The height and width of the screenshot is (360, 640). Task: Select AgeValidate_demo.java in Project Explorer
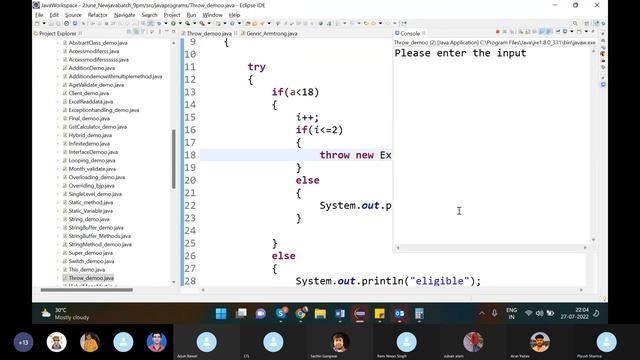pyautogui.click(x=96, y=84)
